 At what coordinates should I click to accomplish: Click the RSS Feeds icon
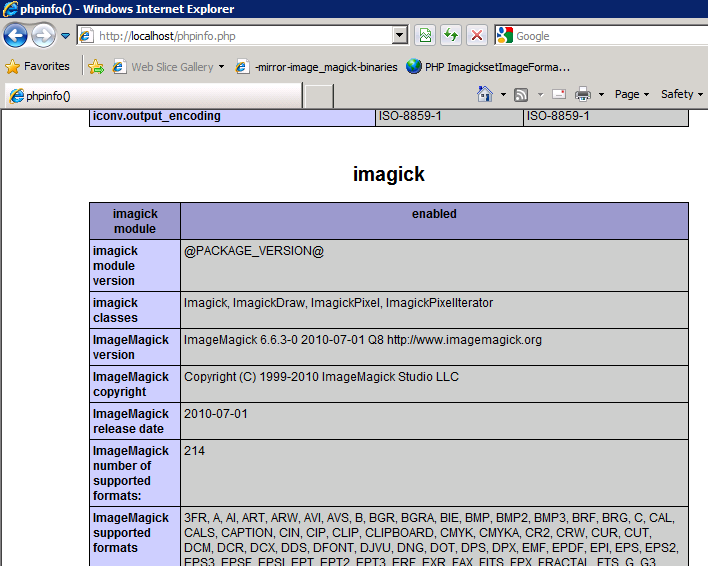(x=521, y=94)
